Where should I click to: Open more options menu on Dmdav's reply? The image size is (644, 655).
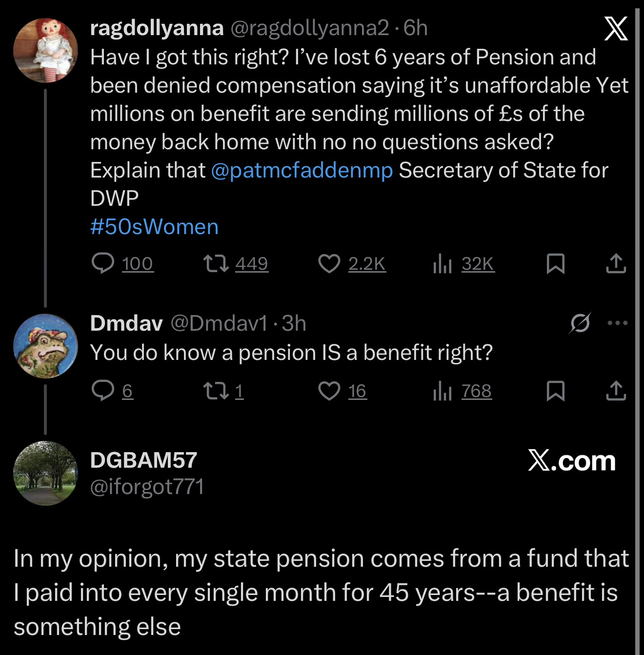pos(617,323)
